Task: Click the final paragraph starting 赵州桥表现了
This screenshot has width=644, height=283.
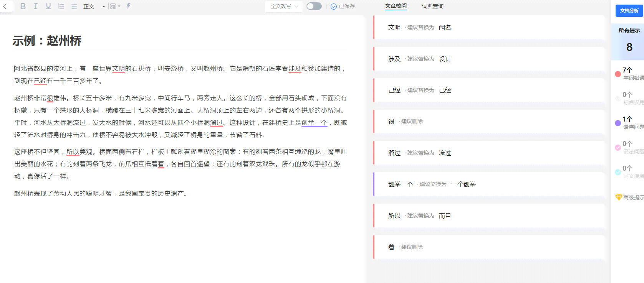Action: click(x=102, y=194)
